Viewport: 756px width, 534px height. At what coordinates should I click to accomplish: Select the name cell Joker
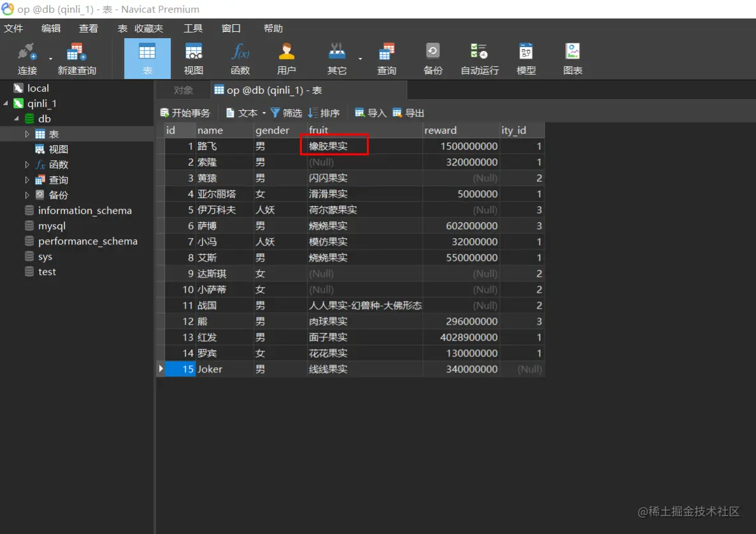pos(224,369)
